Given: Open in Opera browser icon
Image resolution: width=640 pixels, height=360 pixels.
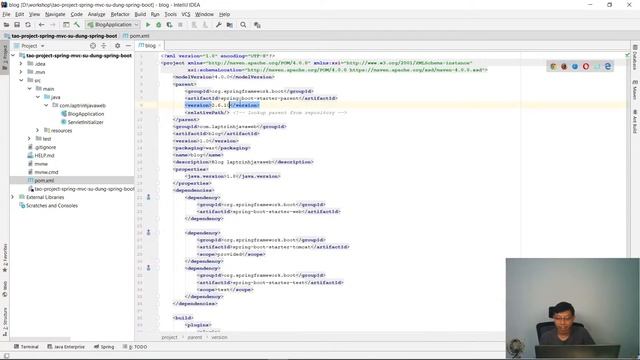Looking at the screenshot, I should click(586, 66).
